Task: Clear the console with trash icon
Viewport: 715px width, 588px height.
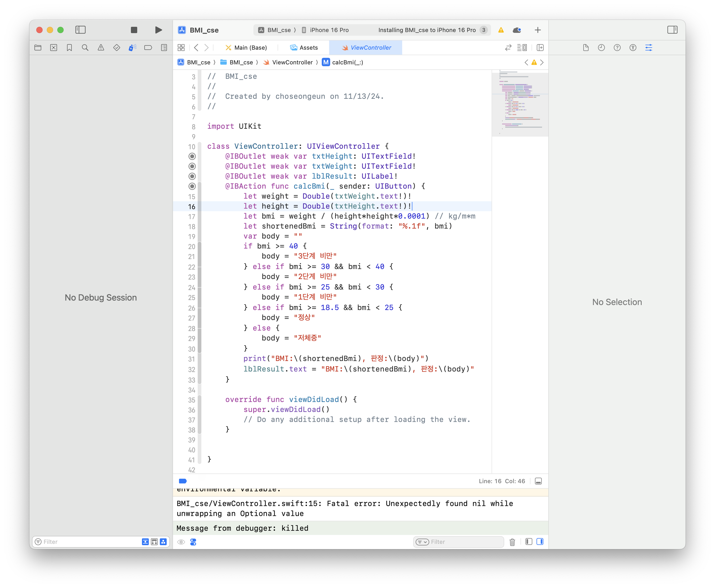Action: (x=512, y=542)
